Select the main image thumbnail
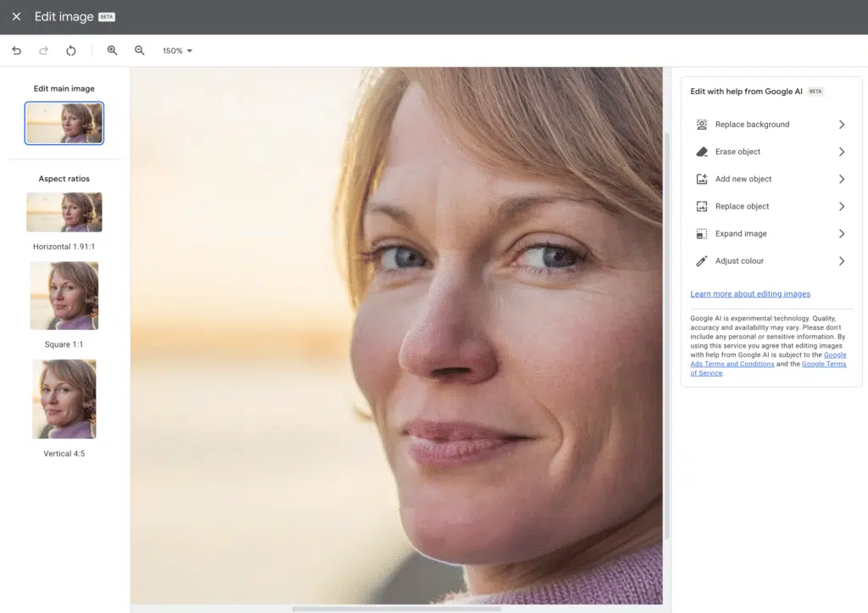 [x=64, y=123]
